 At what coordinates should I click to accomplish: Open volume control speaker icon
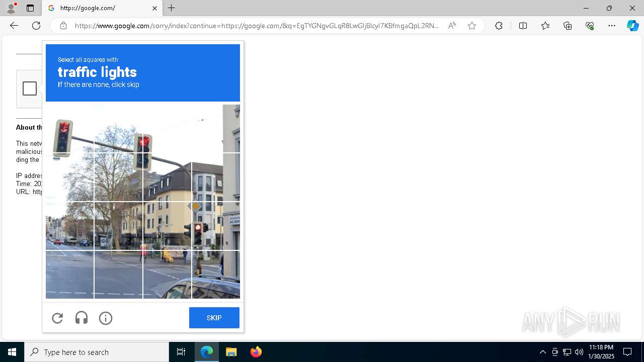(579, 352)
